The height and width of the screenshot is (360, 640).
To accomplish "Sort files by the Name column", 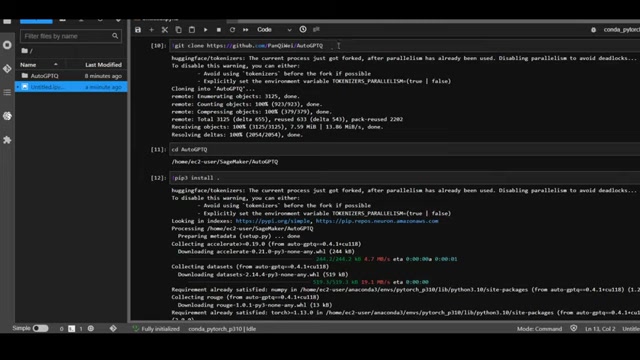I will [40, 64].
